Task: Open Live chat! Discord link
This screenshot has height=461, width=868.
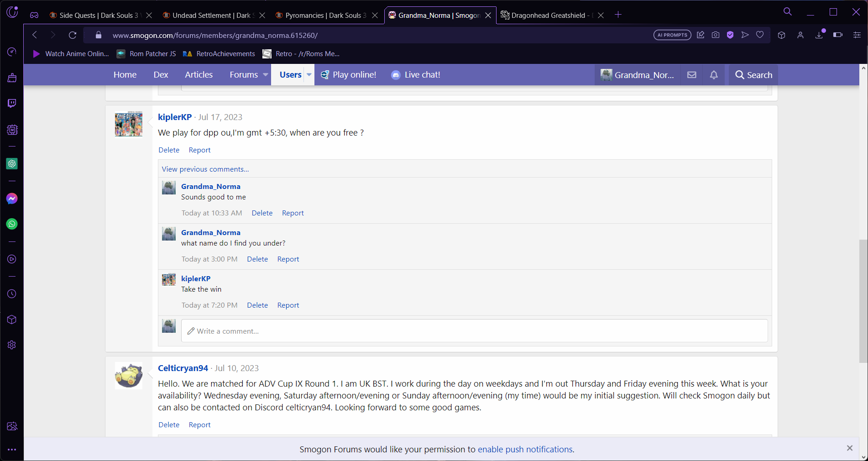Action: click(x=416, y=75)
